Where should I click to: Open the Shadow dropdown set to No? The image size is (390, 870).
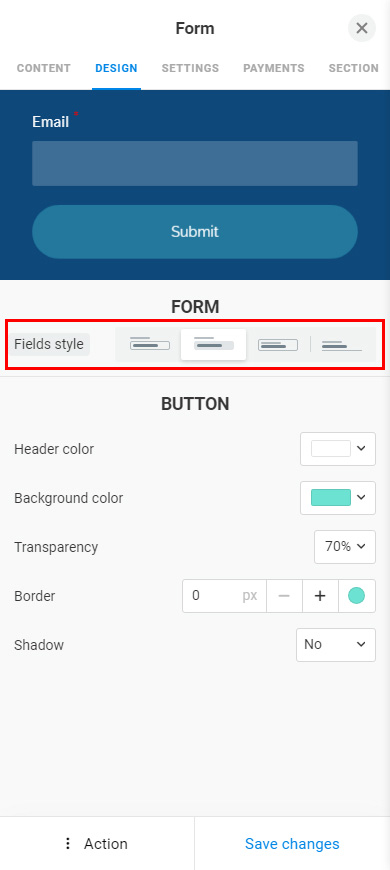pyautogui.click(x=336, y=645)
